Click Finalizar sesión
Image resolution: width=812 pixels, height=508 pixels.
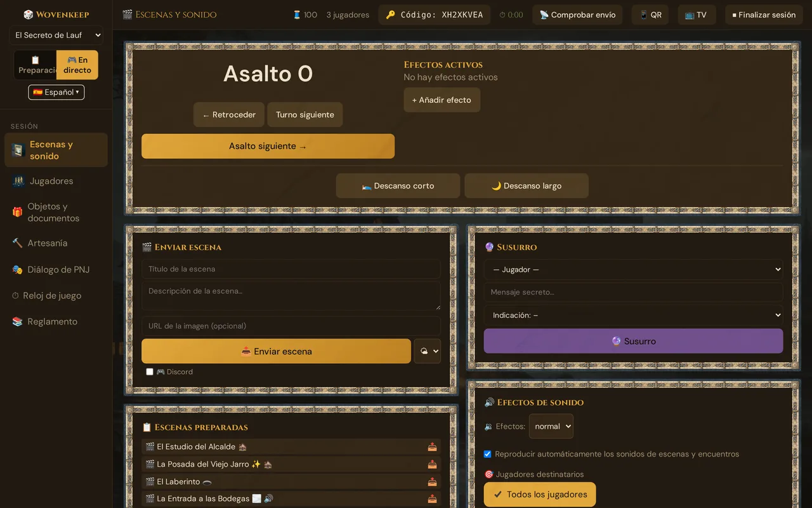click(763, 15)
